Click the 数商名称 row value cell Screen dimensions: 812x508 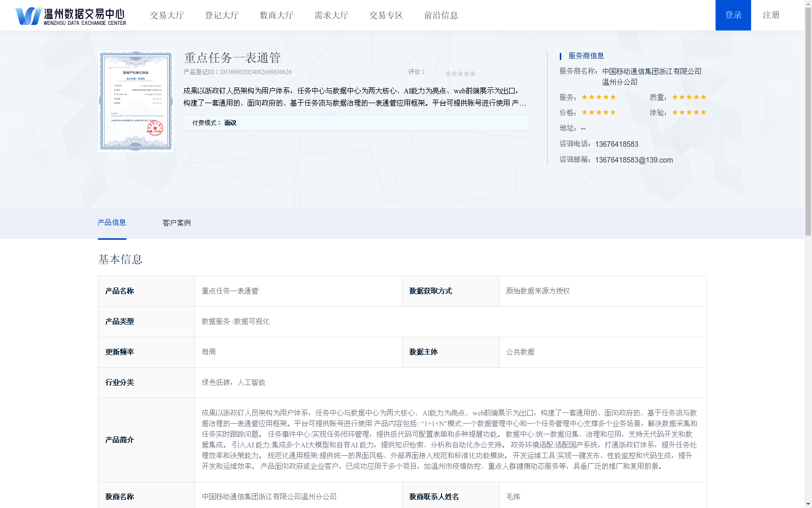coord(298,496)
